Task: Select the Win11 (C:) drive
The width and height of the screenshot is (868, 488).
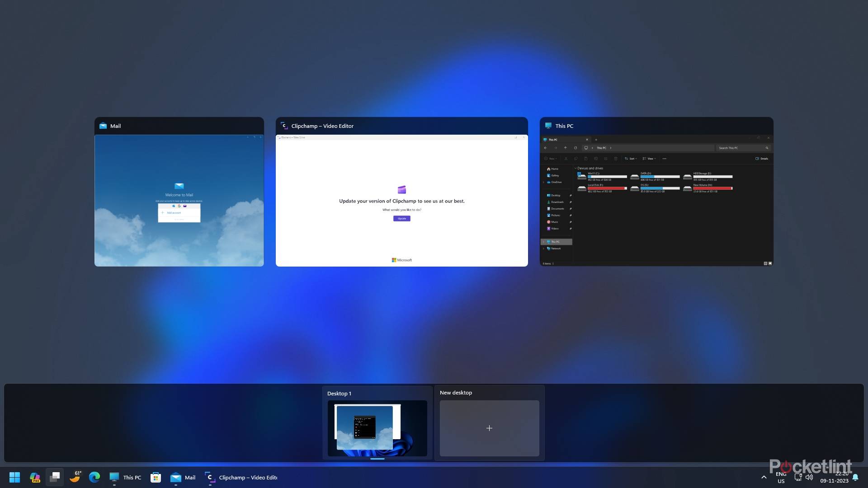Action: coord(602,176)
